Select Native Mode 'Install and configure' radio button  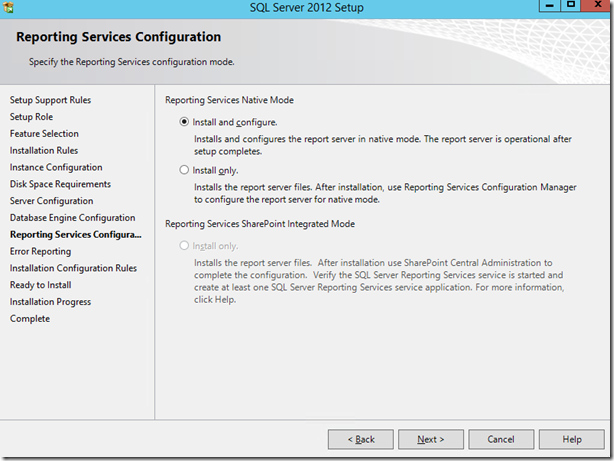point(184,122)
